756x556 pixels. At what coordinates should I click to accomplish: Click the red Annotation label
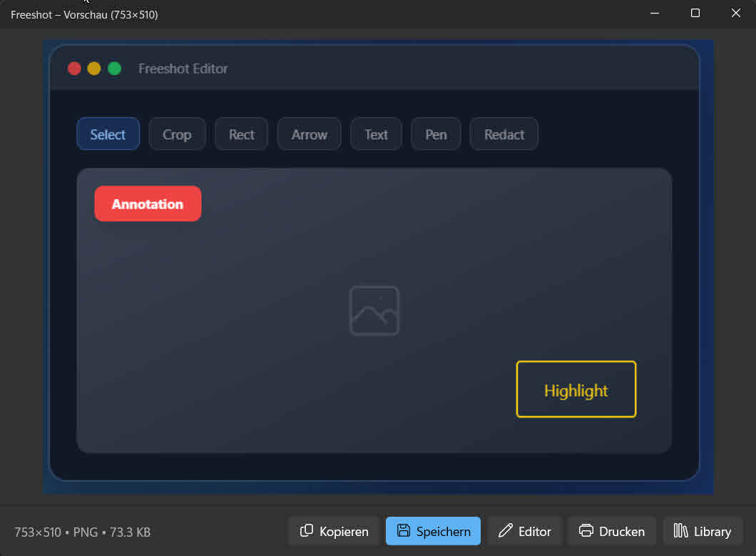[x=148, y=203]
